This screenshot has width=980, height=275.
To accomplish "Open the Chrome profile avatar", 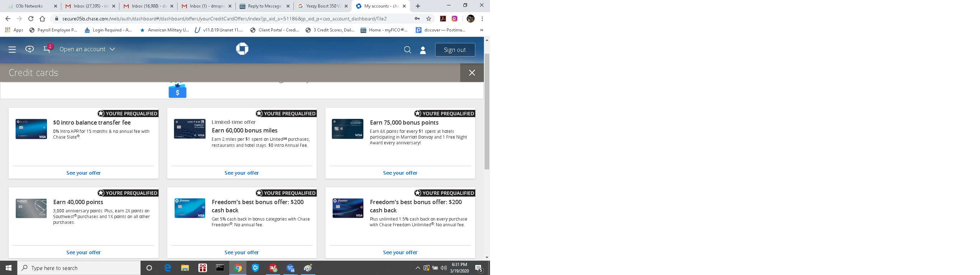I will pos(471,19).
